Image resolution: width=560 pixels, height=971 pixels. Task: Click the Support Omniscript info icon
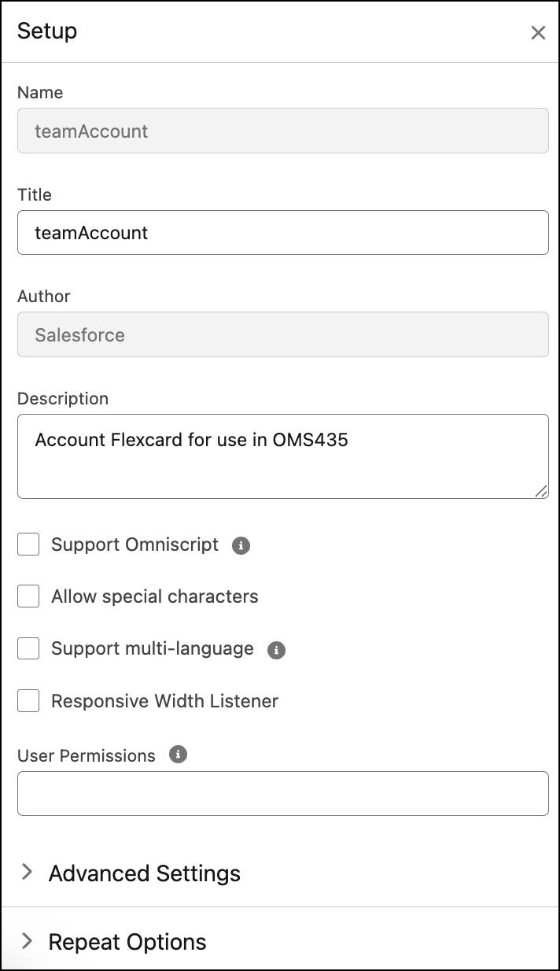[x=241, y=545]
